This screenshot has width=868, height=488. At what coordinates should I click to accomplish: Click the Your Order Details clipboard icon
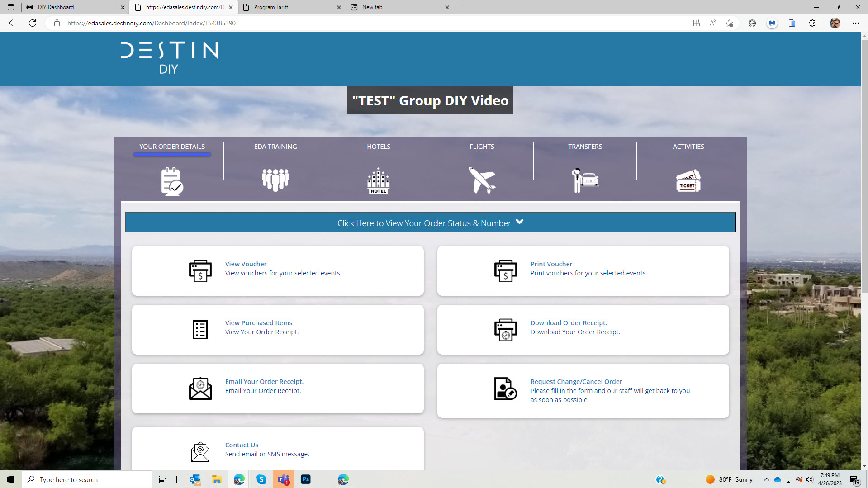coord(172,181)
